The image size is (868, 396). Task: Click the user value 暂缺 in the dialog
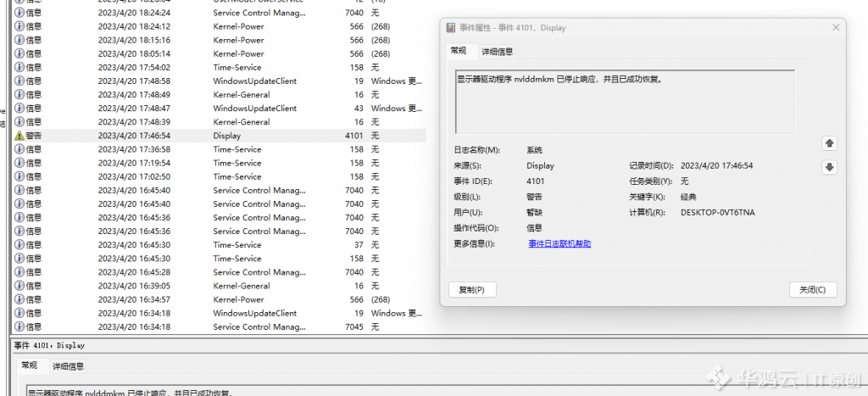(x=534, y=213)
